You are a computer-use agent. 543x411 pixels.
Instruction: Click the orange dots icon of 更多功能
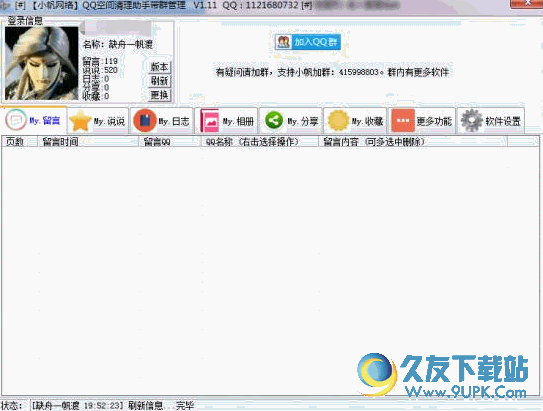point(403,121)
